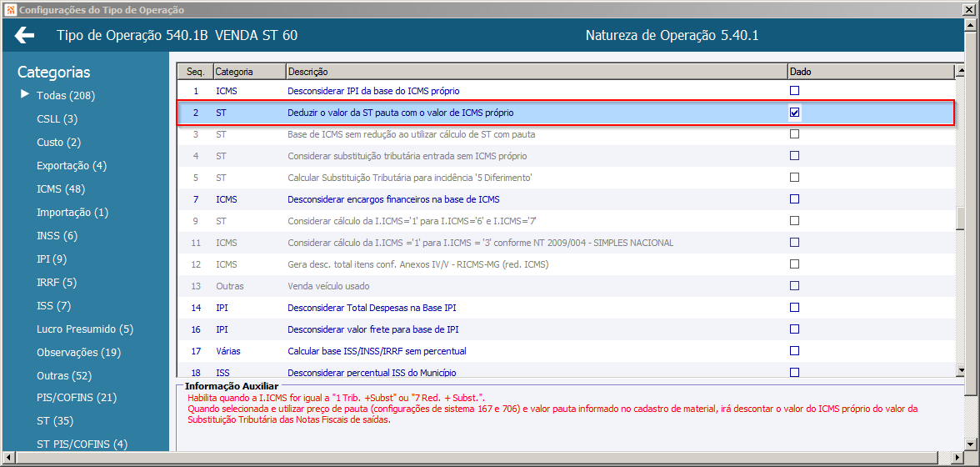Select row 'Desconsiderar IPI da base do ICMS próprio'
Image resolution: width=980 pixels, height=467 pixels.
[x=567, y=91]
